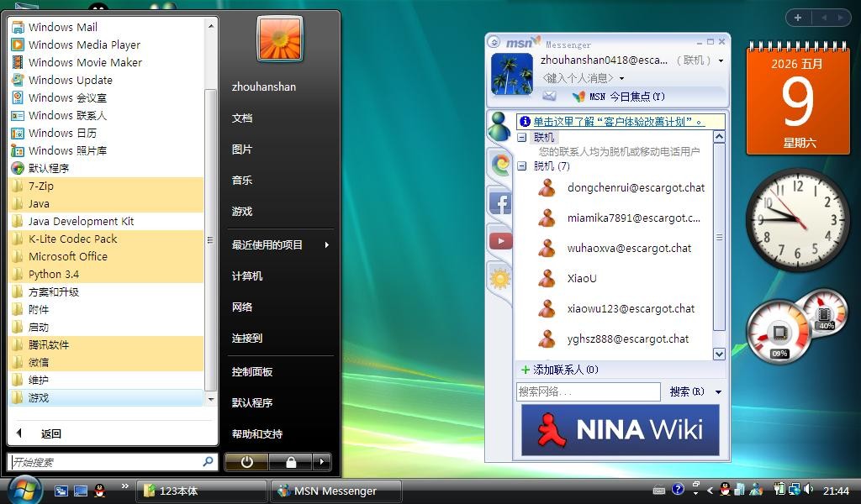The height and width of the screenshot is (504, 861).
Task: Open the sun weather tab in MSN sidebar
Action: pos(500,279)
